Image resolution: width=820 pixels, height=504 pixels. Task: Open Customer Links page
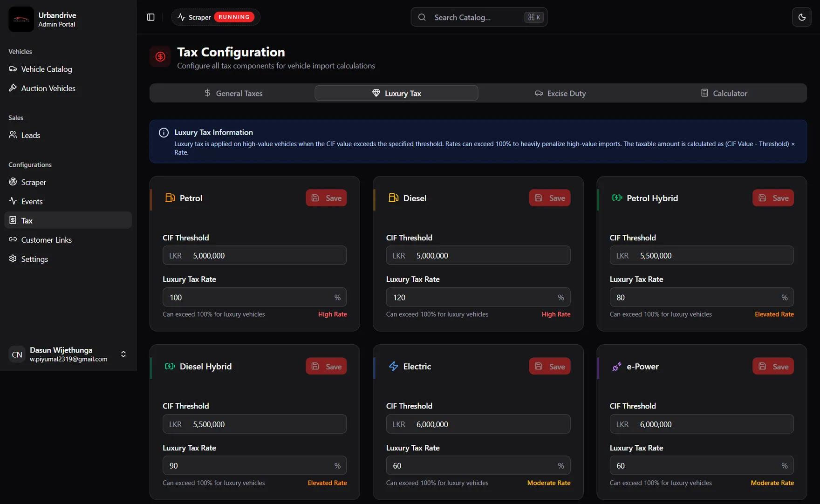[68, 239]
